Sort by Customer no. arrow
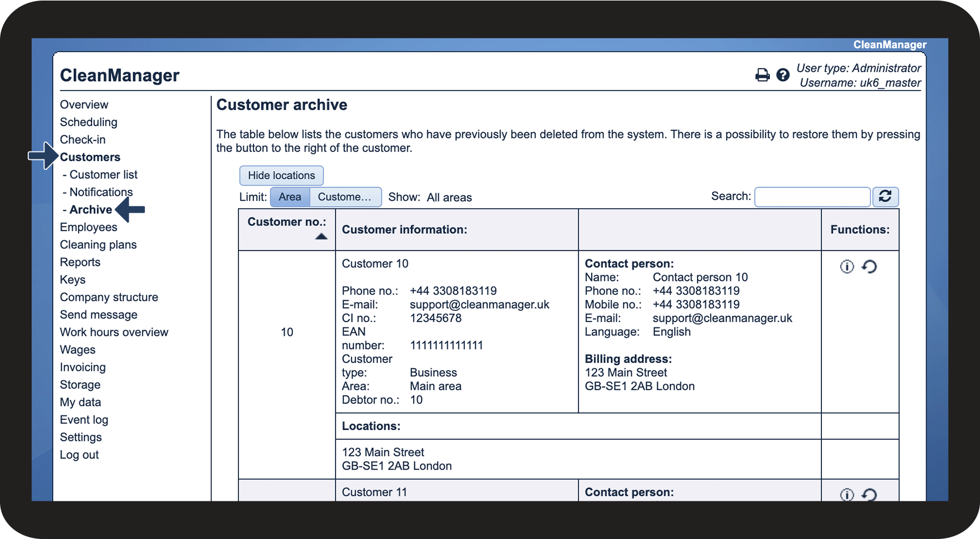The image size is (980, 539). pos(321,236)
